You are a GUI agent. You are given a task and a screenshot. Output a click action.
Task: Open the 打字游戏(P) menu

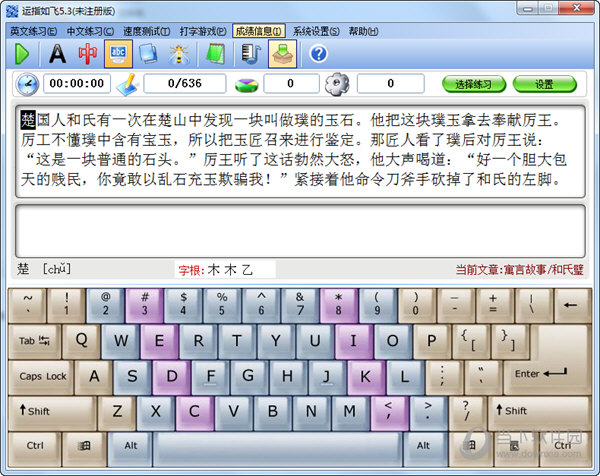(203, 31)
